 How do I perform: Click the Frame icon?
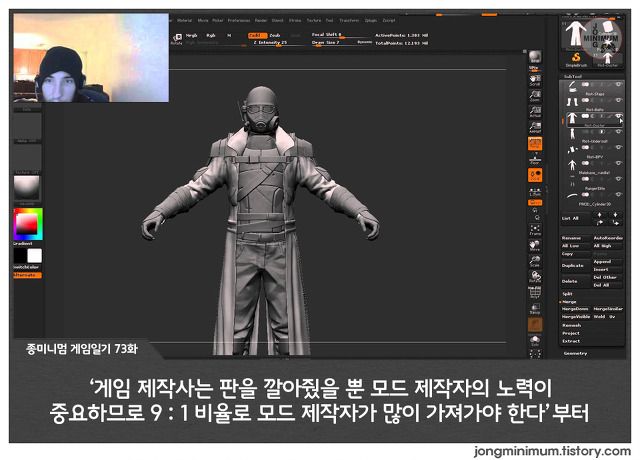(x=535, y=230)
